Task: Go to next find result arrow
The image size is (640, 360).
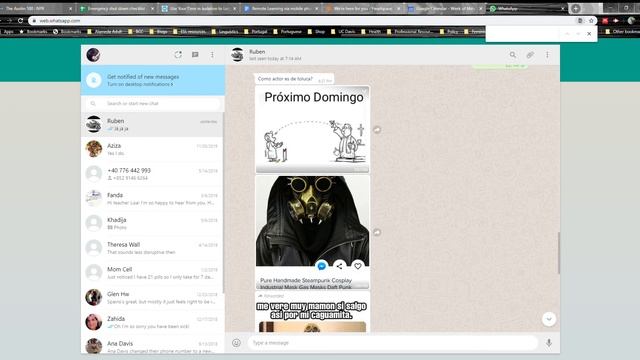Action: point(578,34)
